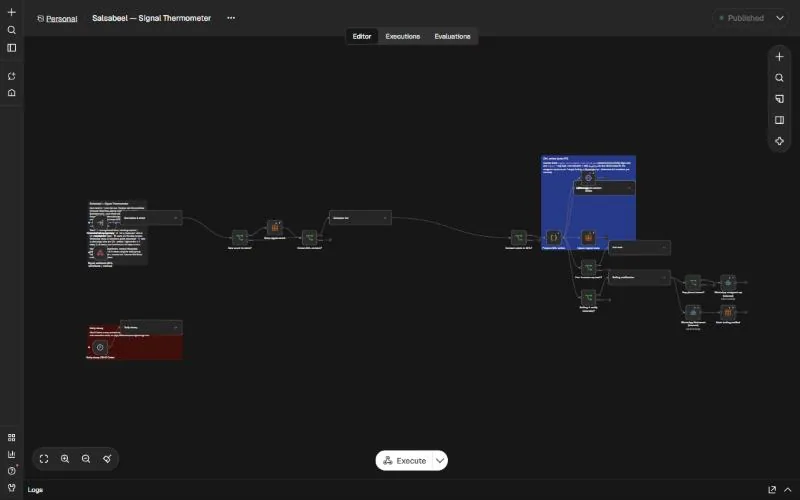The width and height of the screenshot is (800, 500).
Task: Pop out the Logs panel
Action: pos(772,490)
